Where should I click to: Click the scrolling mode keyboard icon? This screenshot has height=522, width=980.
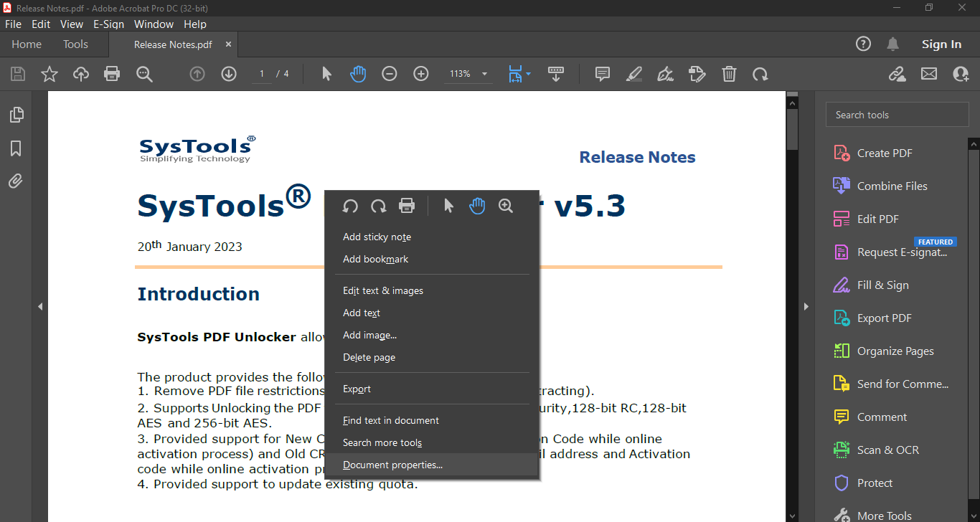[556, 74]
